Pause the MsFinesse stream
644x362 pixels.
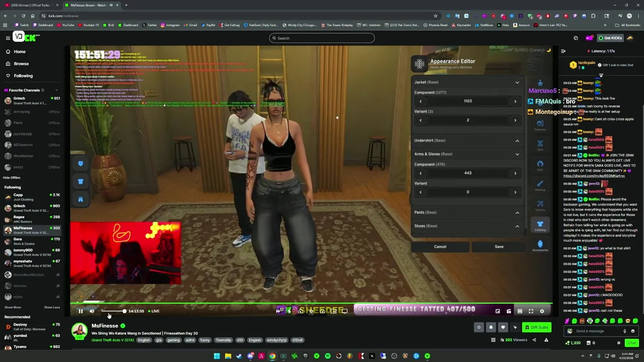pyautogui.click(x=80, y=311)
